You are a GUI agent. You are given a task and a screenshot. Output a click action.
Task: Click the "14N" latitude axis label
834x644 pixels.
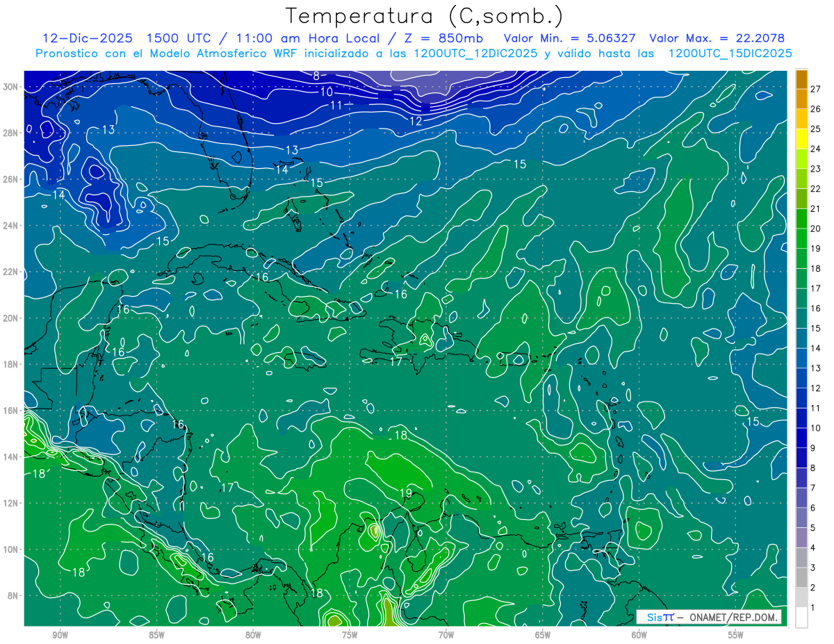pyautogui.click(x=11, y=456)
